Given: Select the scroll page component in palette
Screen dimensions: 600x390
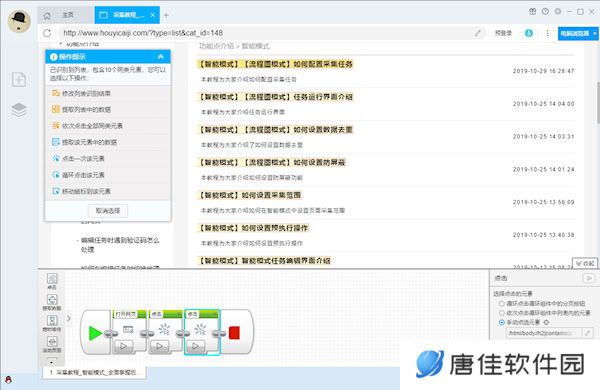Looking at the screenshot, I should (x=52, y=344).
